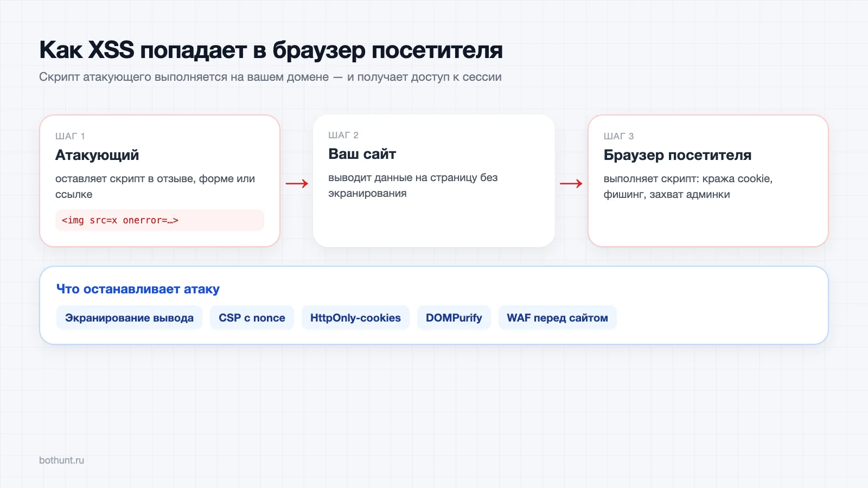Click the 'Атакующий' card heading

[x=97, y=155]
